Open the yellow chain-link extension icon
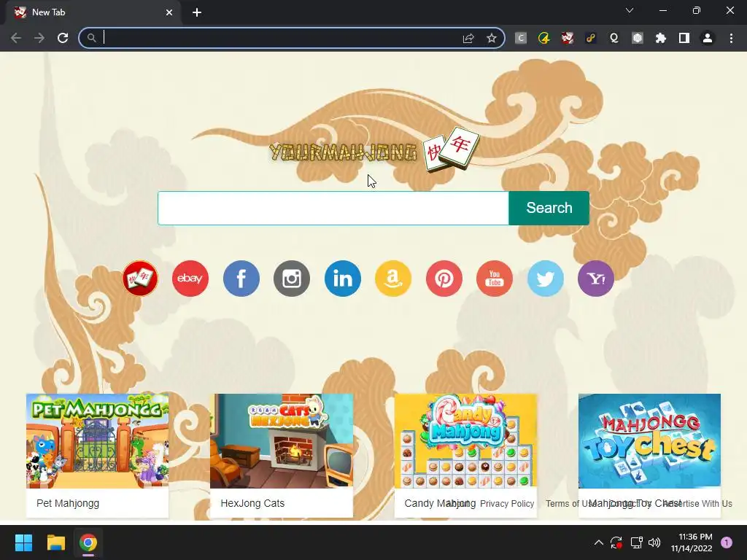 click(591, 38)
